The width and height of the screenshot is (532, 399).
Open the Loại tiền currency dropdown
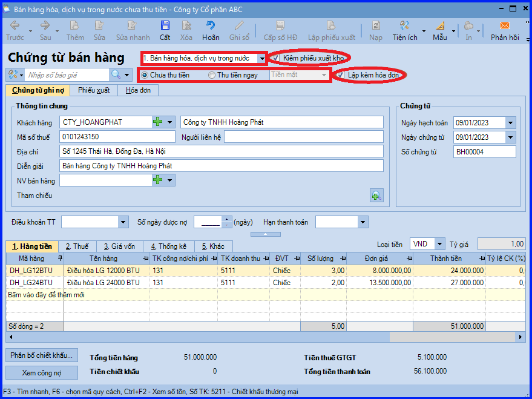440,244
